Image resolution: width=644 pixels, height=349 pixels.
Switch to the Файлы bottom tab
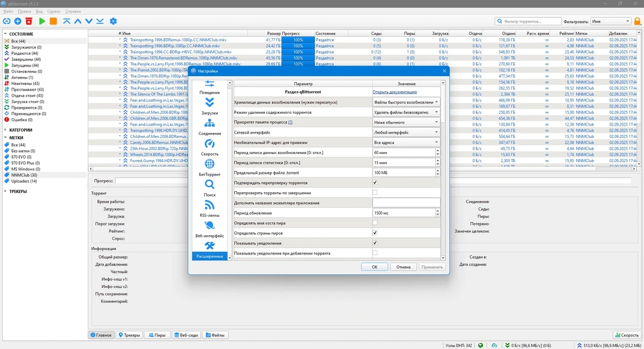coord(215,335)
